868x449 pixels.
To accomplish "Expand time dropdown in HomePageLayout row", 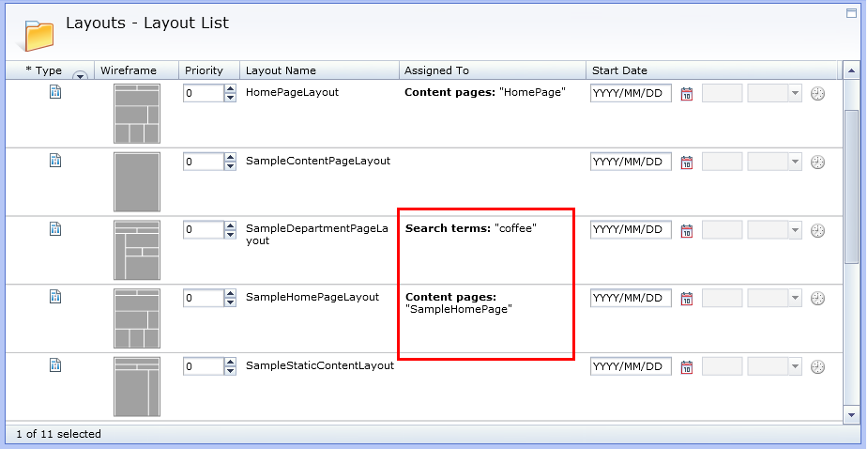I will pos(795,94).
